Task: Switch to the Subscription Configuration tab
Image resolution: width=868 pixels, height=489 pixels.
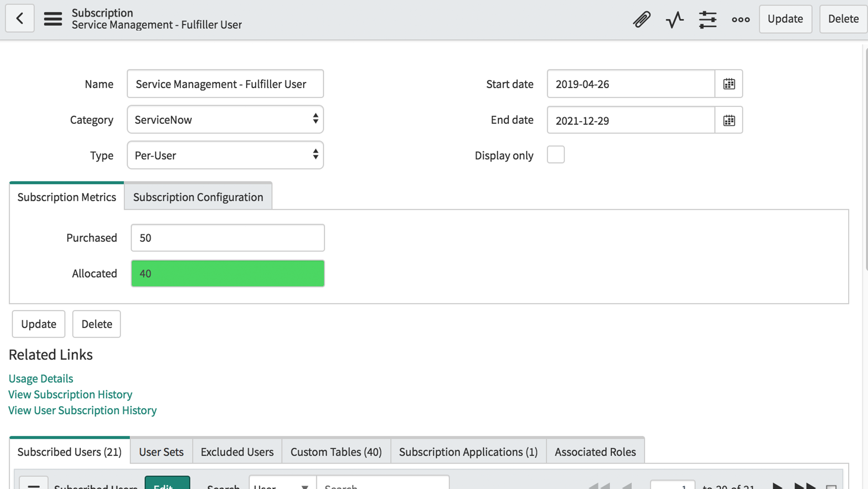Action: pos(198,197)
